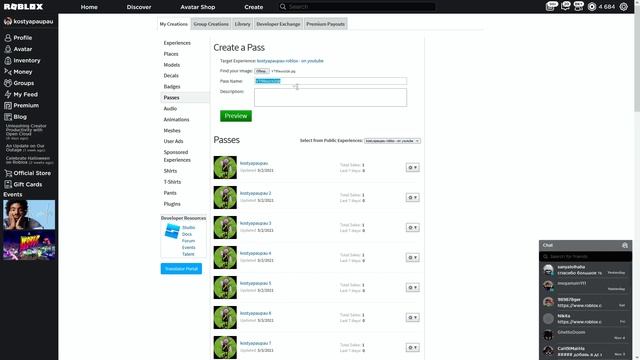Click the Robux coin icon

pyautogui.click(x=592, y=7)
